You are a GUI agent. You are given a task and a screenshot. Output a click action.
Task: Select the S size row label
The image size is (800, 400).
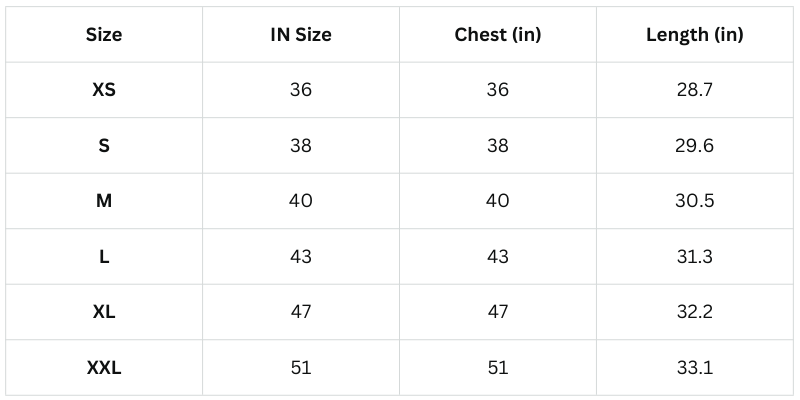click(104, 146)
